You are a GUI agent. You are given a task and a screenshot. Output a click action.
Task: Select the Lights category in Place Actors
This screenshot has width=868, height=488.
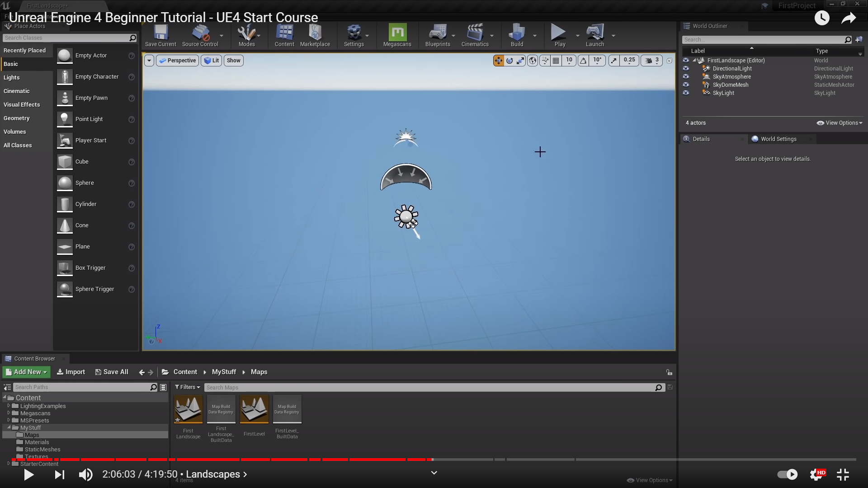point(12,78)
